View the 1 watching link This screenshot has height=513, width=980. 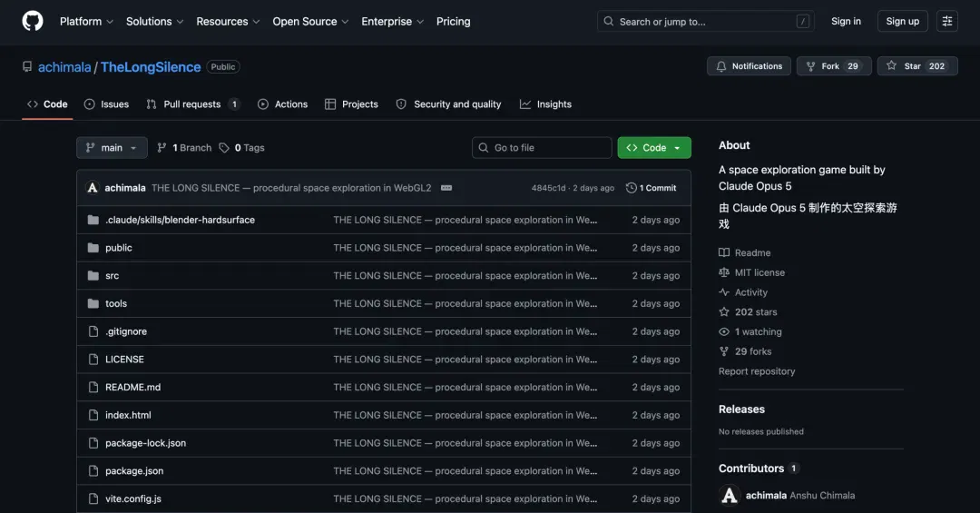pyautogui.click(x=750, y=331)
